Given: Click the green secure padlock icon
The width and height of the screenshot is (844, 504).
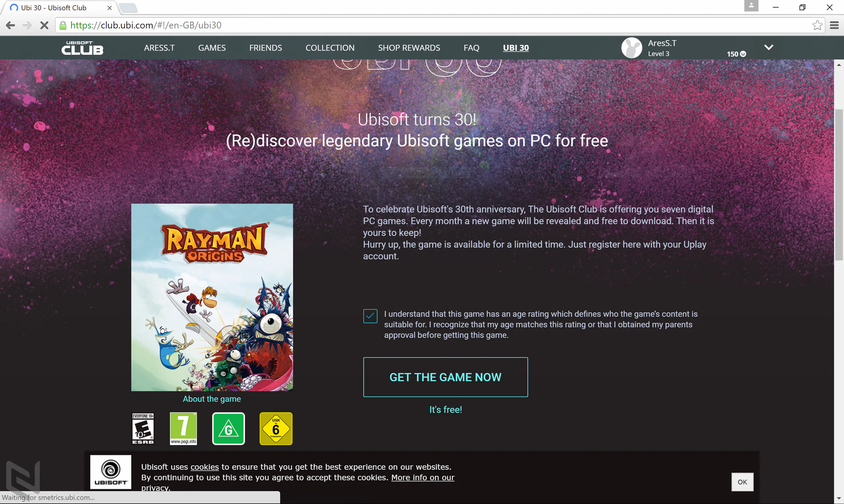Looking at the screenshot, I should tap(63, 25).
